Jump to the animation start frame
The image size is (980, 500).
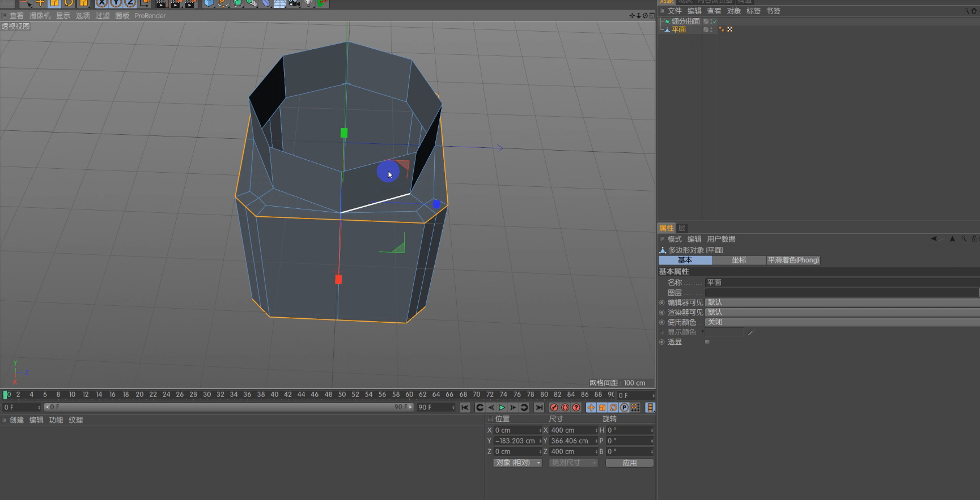pyautogui.click(x=465, y=408)
